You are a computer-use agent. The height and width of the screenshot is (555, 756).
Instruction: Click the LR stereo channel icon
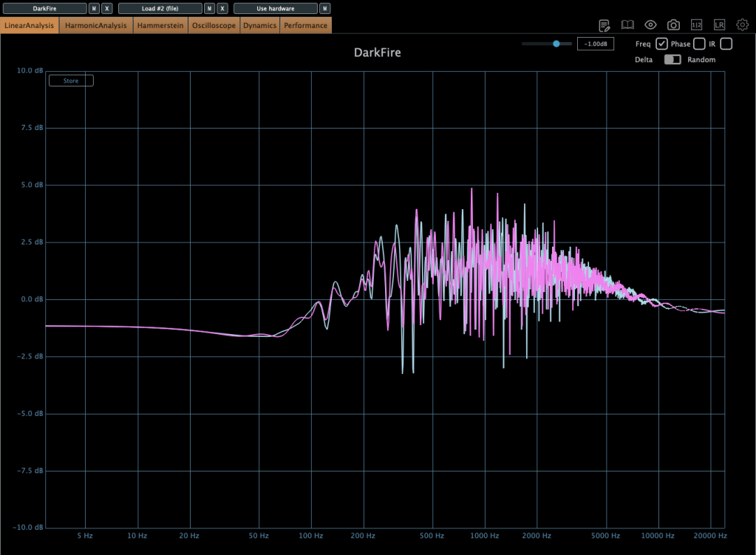[x=719, y=25]
